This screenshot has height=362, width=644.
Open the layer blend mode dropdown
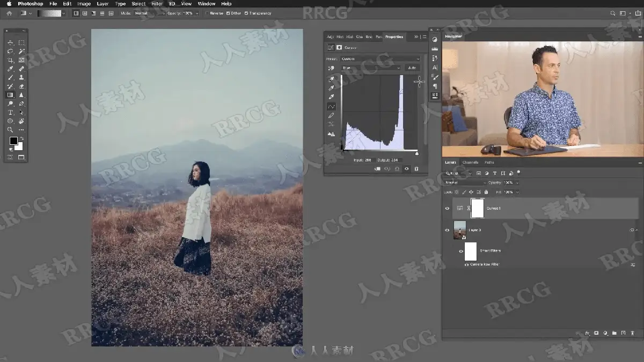465,183
